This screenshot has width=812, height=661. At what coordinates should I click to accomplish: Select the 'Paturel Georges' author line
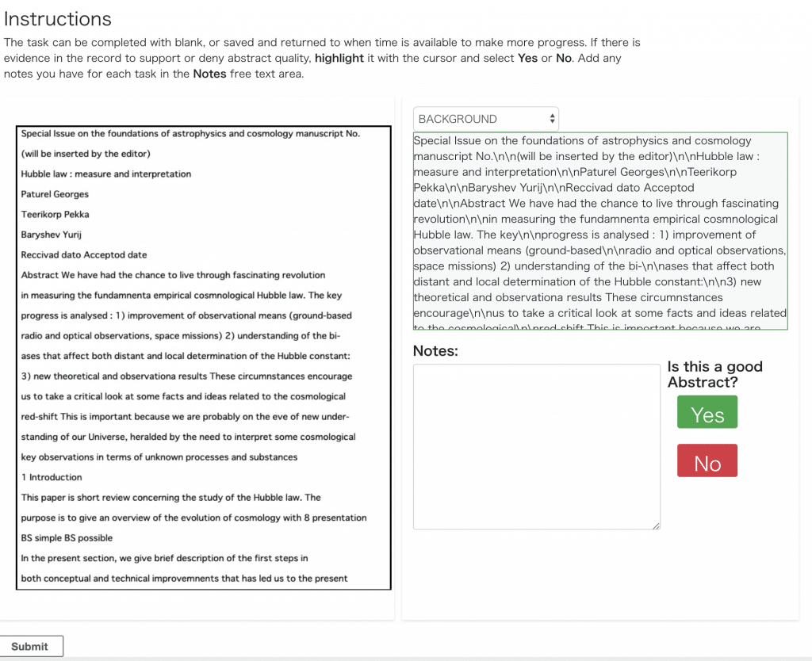coord(55,194)
